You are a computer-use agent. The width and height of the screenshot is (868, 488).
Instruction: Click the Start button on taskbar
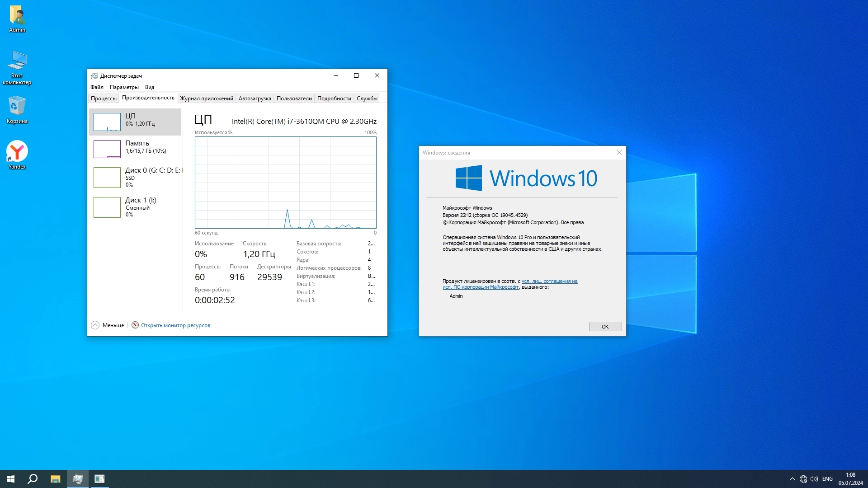coord(11,479)
